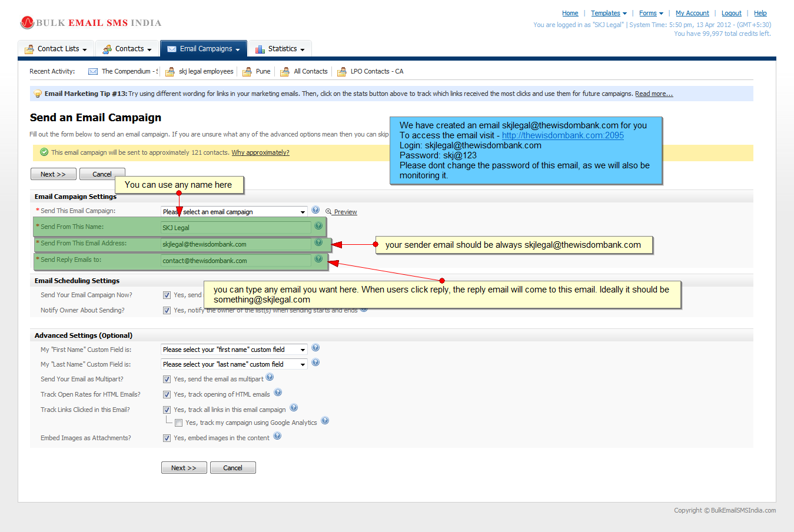Open the Help link
Screen dimensions: 794x532
tap(760, 13)
